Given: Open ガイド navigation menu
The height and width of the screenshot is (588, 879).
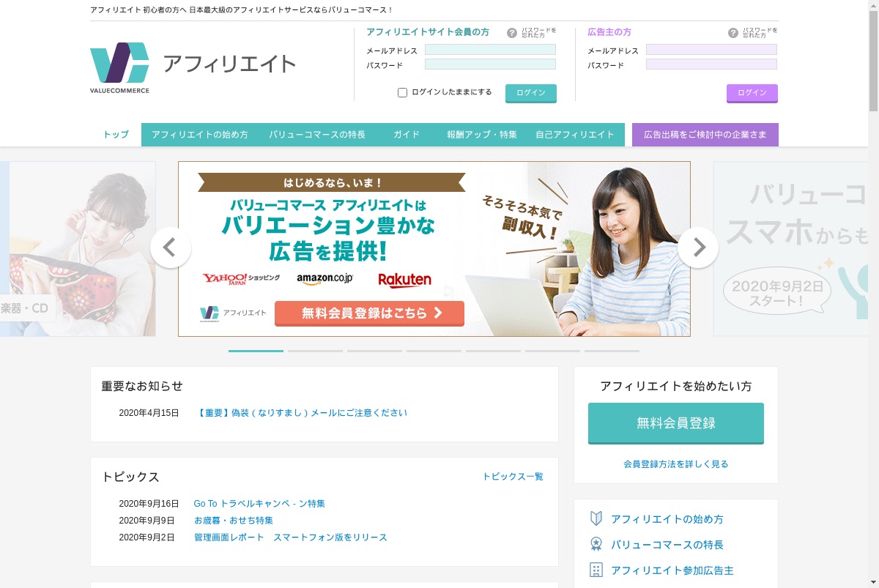Looking at the screenshot, I should (x=407, y=135).
